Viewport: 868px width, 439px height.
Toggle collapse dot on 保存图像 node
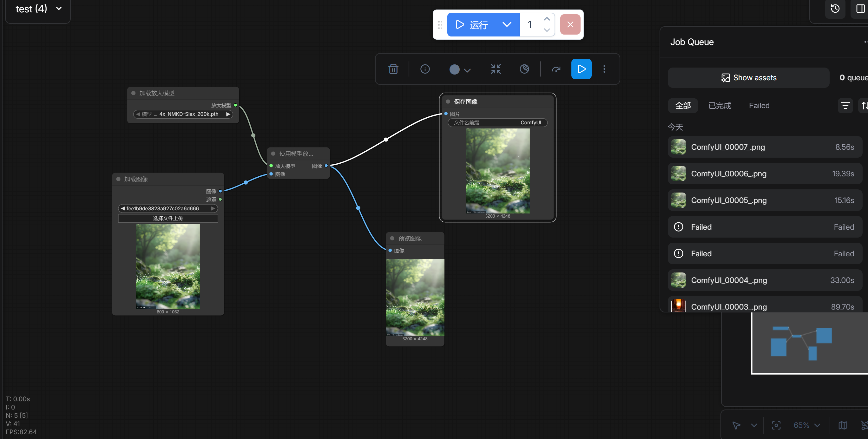click(x=448, y=102)
